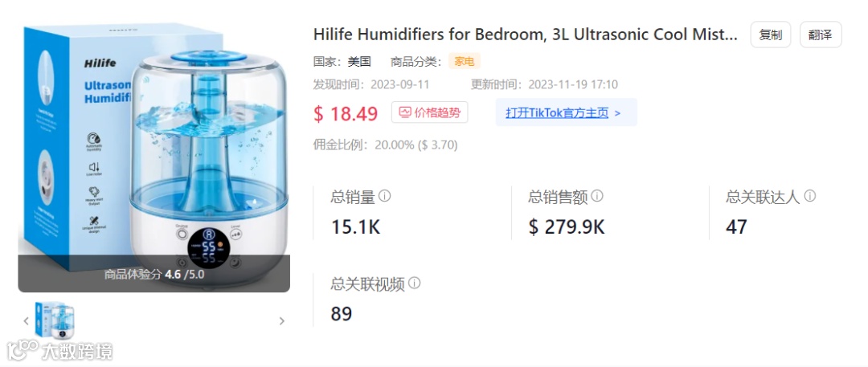Image resolution: width=868 pixels, height=367 pixels.
Task: Click the arrow after TikTok官方主页
Action: coord(618,113)
